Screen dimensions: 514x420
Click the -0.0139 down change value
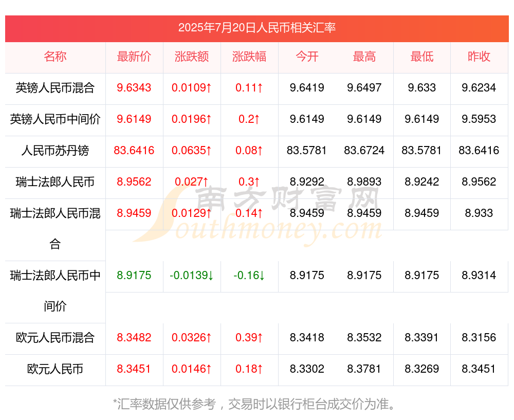coord(191,276)
